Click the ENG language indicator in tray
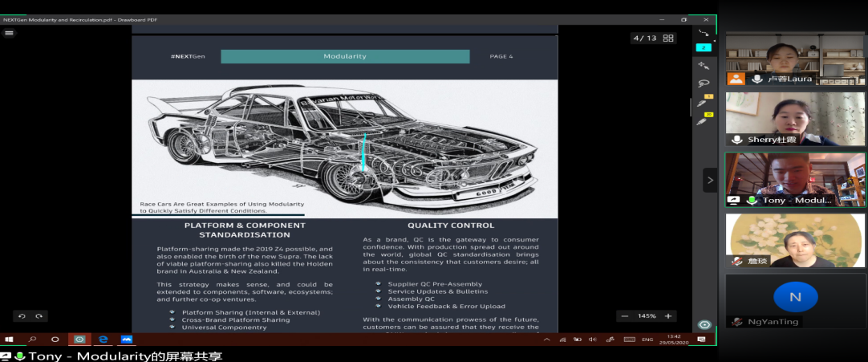The image size is (868, 362). pyautogui.click(x=645, y=340)
